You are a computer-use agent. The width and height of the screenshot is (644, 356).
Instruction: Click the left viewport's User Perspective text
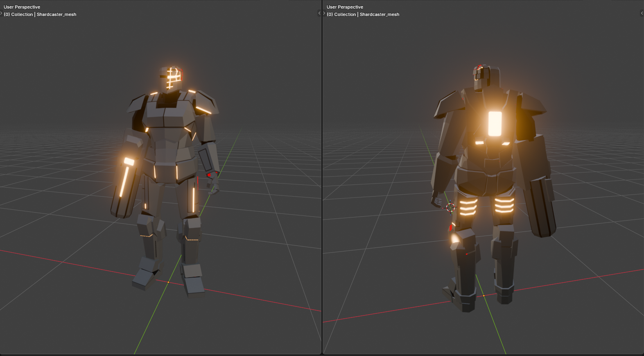[22, 7]
